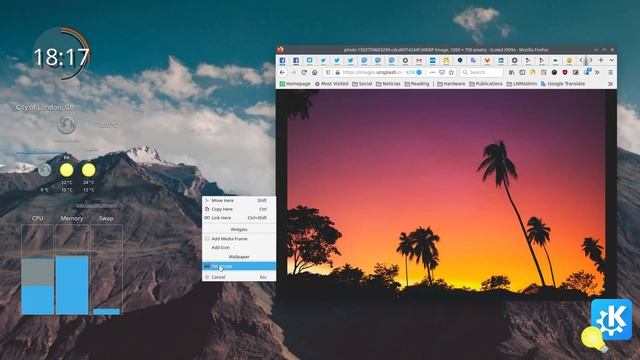Open the Firefox home page
The image size is (640, 360).
pos(315,72)
